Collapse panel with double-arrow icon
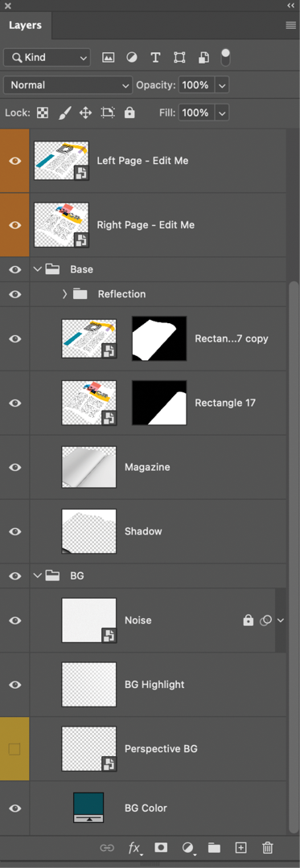Image resolution: width=300 pixels, height=868 pixels. (291, 5)
